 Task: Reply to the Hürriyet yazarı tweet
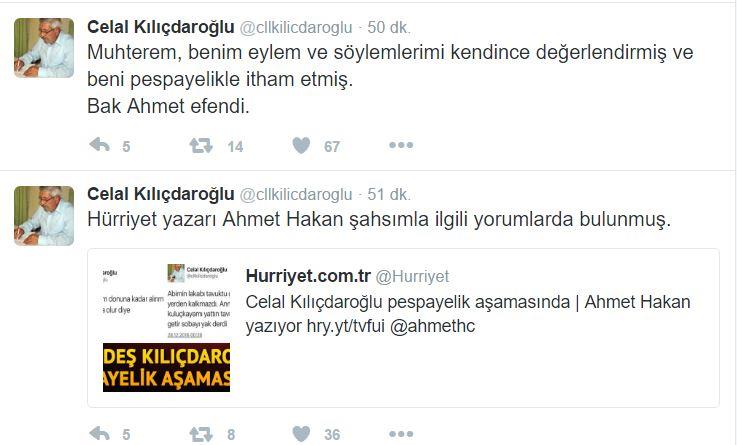tap(100, 433)
